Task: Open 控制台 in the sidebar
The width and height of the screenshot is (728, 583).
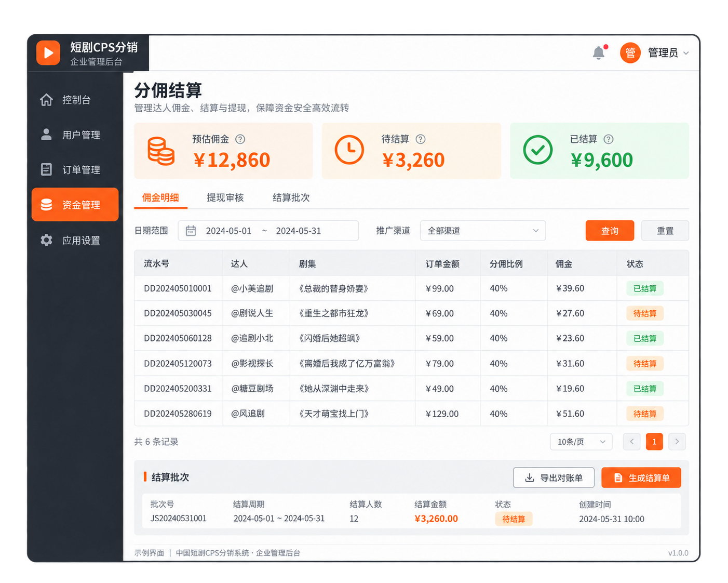Action: (x=75, y=100)
